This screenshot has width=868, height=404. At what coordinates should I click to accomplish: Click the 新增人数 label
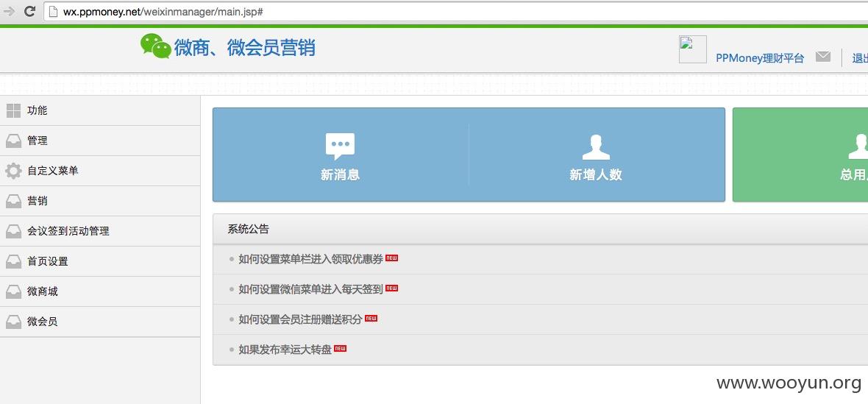(x=596, y=175)
